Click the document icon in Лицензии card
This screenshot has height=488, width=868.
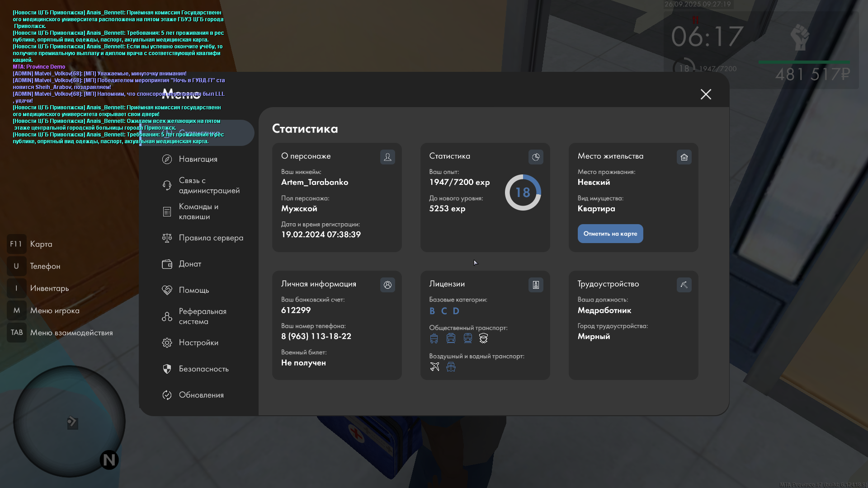point(536,285)
